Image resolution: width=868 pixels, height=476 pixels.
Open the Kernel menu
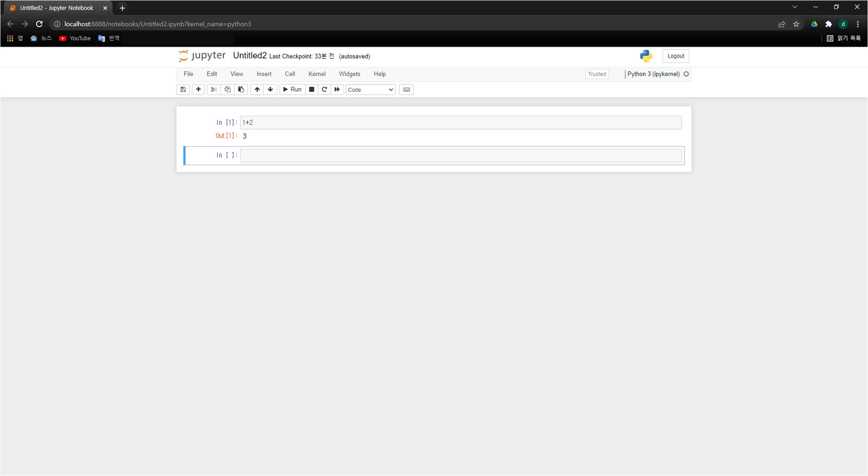pos(317,74)
